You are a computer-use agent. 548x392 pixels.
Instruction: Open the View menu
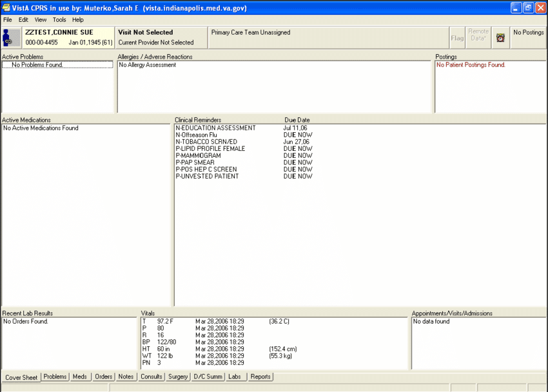coord(40,19)
